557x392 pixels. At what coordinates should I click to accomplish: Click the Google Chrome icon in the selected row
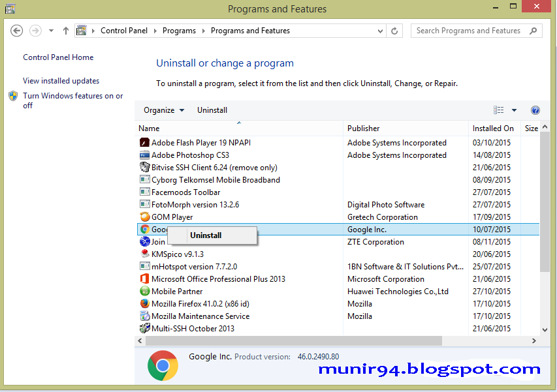pyautogui.click(x=144, y=229)
